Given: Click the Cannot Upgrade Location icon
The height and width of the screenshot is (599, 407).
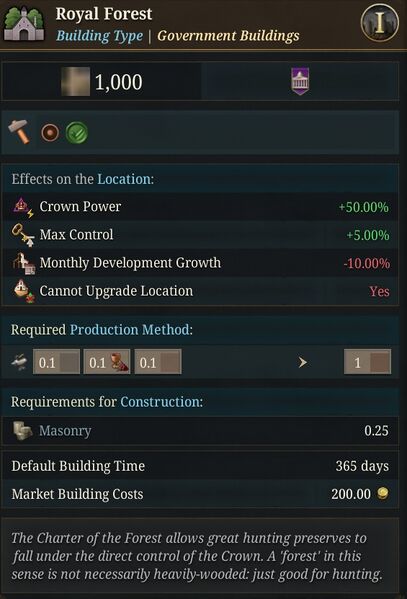Looking at the screenshot, I should click(24, 291).
